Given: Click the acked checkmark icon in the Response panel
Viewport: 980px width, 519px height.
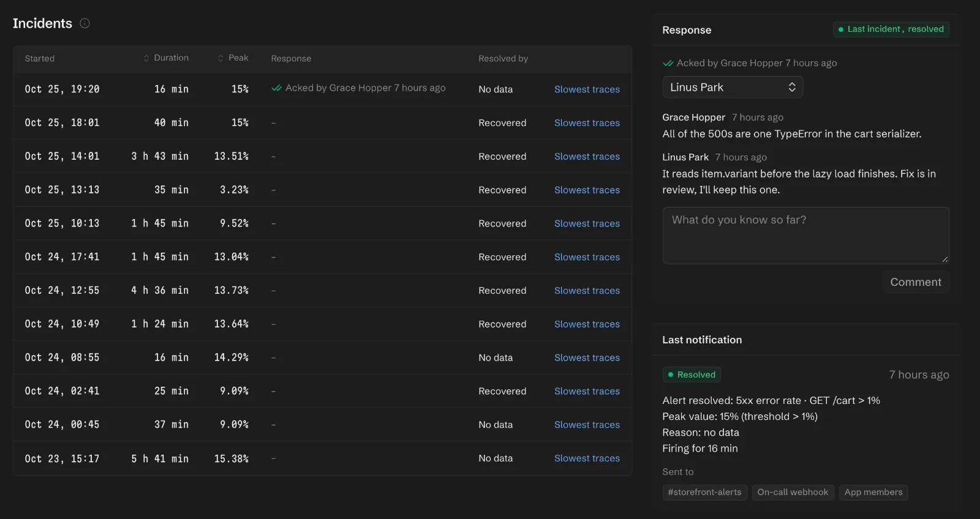Looking at the screenshot, I should click(x=668, y=63).
